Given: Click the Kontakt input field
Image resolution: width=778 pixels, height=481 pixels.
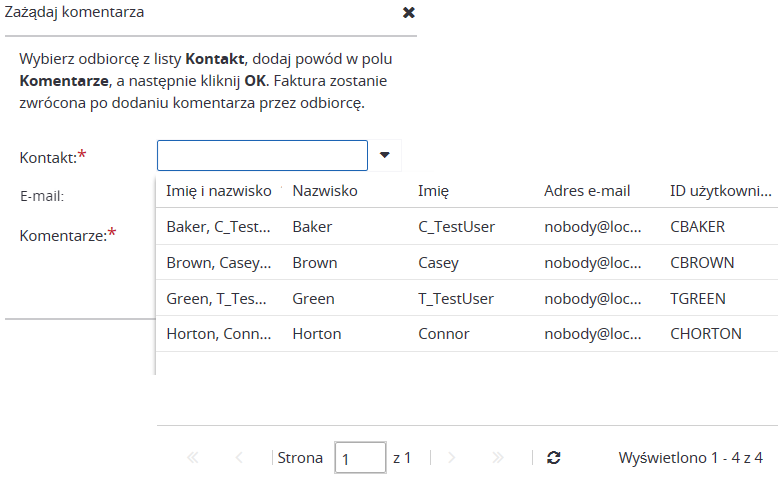Looking at the screenshot, I should (x=262, y=156).
